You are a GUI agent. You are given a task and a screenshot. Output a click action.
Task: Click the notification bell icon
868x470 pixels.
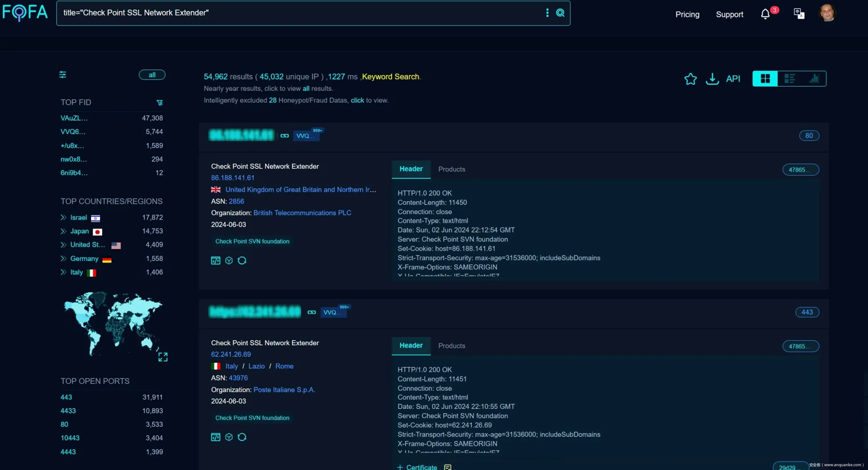pos(765,14)
